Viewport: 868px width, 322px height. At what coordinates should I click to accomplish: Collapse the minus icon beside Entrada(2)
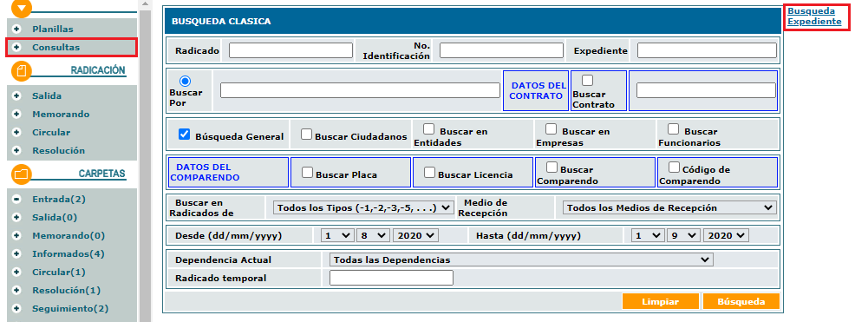point(16,199)
